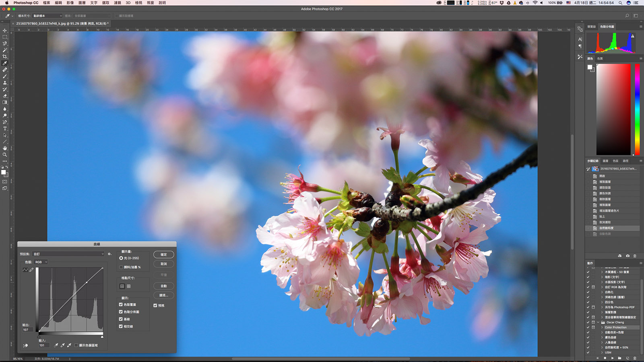Select the Crop tool
Image resolution: width=644 pixels, height=362 pixels.
click(5, 57)
